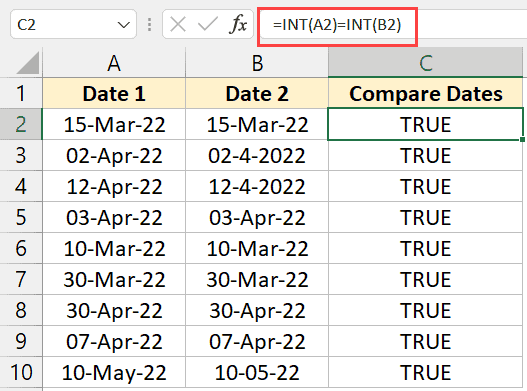Viewport: 527px width, 391px height.
Task: Select cell B3 with 02-4-2022
Action: tap(257, 155)
